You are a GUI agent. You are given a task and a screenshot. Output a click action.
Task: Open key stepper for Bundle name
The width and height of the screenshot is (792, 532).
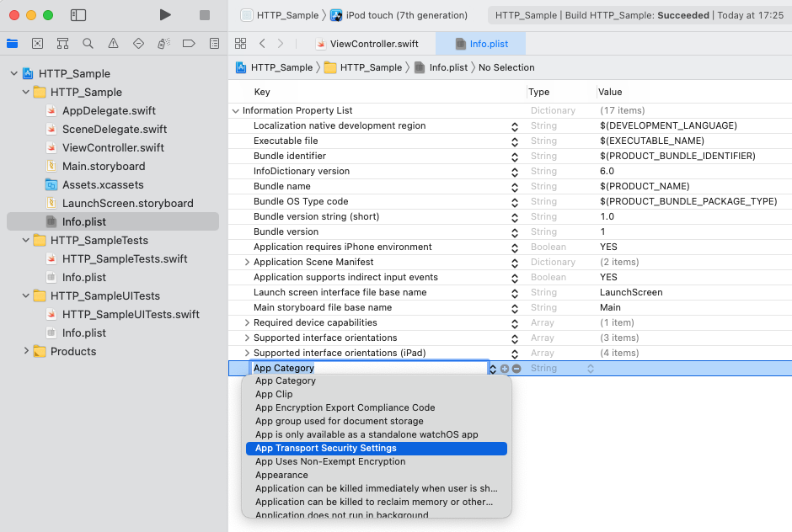(x=515, y=187)
